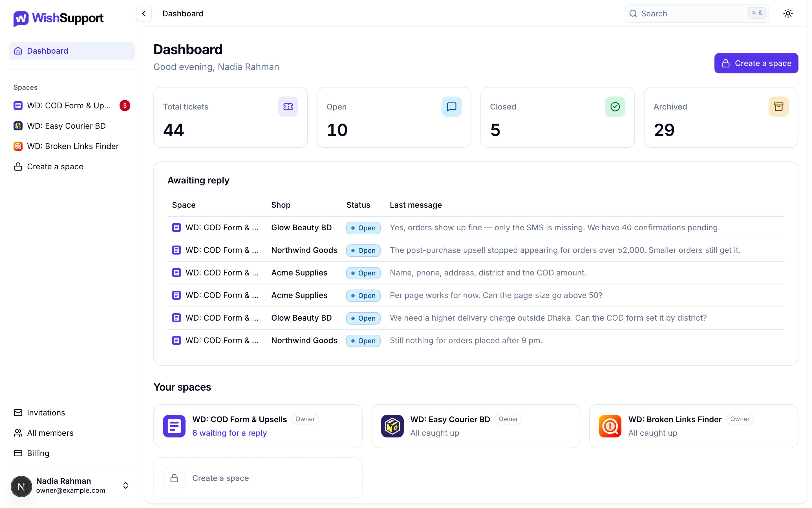Click the Archived tickets box icon
Screen dimensions: 812x508
[778, 107]
